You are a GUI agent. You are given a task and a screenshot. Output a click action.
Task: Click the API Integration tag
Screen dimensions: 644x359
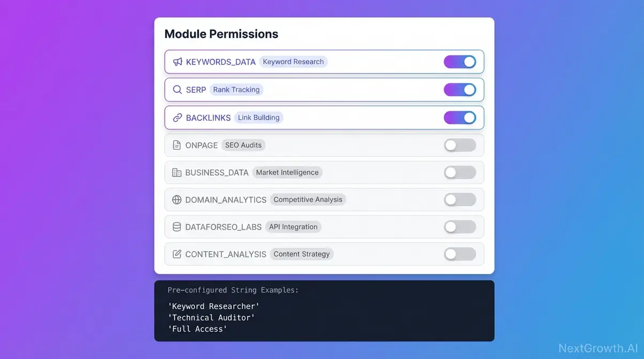(293, 227)
